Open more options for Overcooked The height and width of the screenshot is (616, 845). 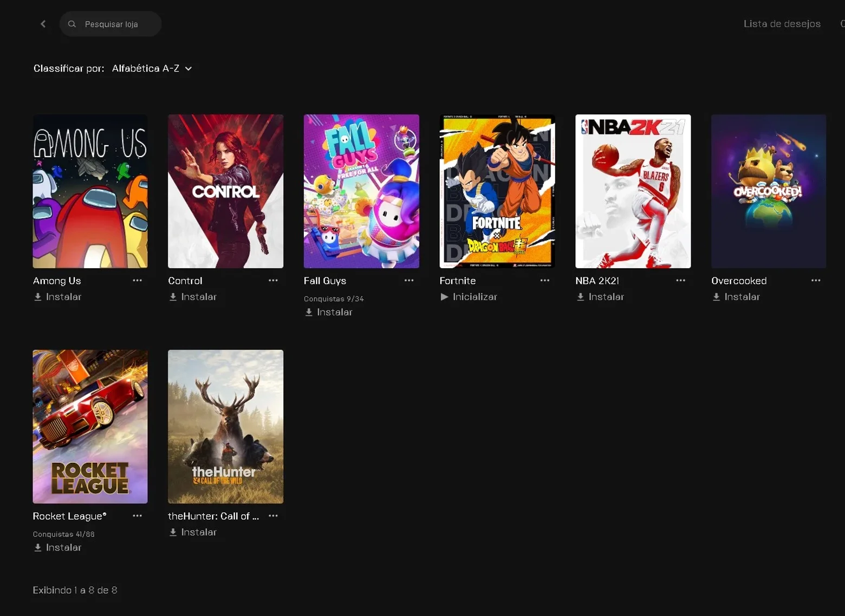[816, 280]
